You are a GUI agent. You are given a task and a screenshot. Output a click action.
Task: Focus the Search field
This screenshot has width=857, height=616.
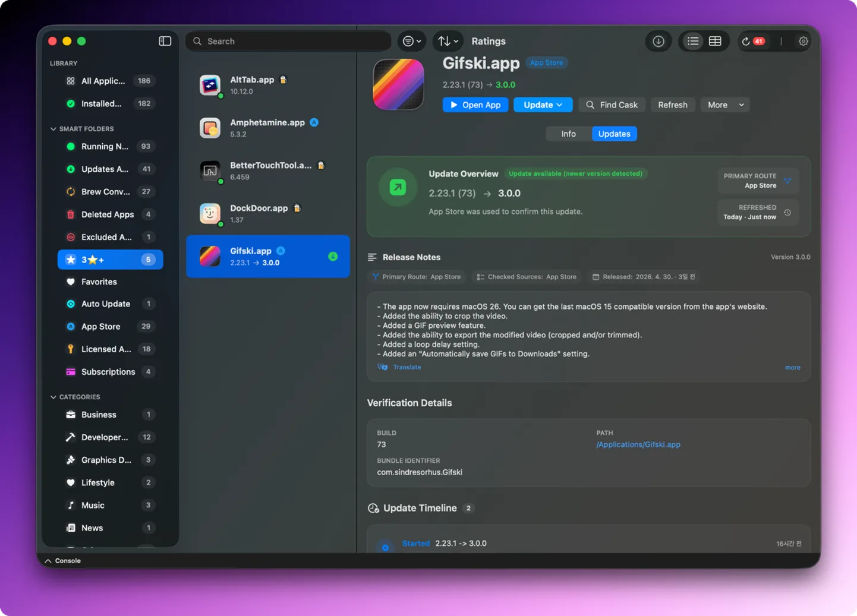tap(289, 41)
